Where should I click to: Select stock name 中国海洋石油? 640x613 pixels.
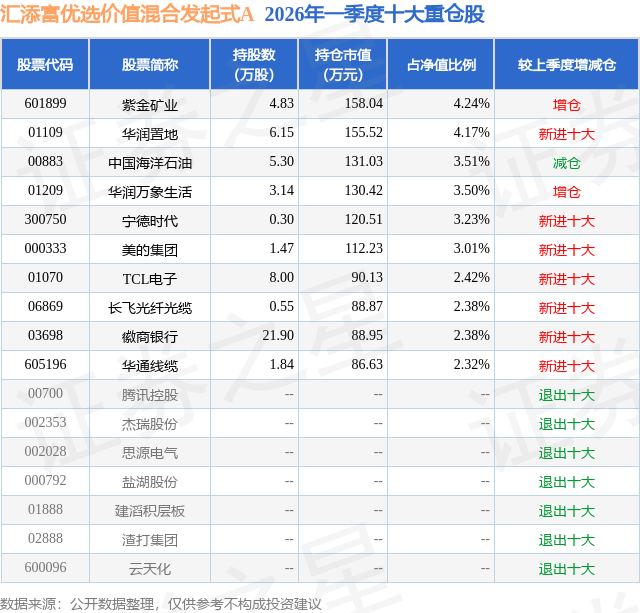pyautogui.click(x=150, y=163)
